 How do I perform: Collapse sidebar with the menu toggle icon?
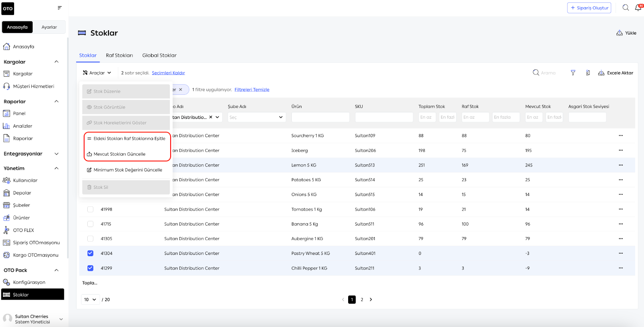[x=60, y=8]
